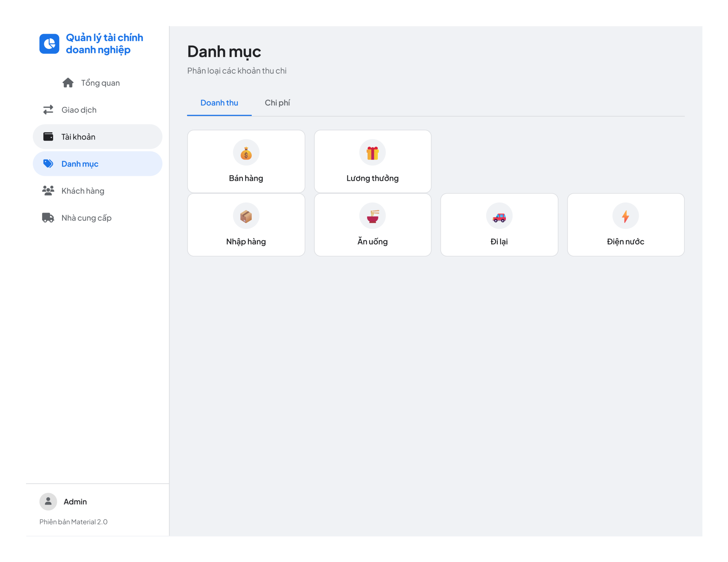Open the Nhập hàng category card

[x=246, y=225]
